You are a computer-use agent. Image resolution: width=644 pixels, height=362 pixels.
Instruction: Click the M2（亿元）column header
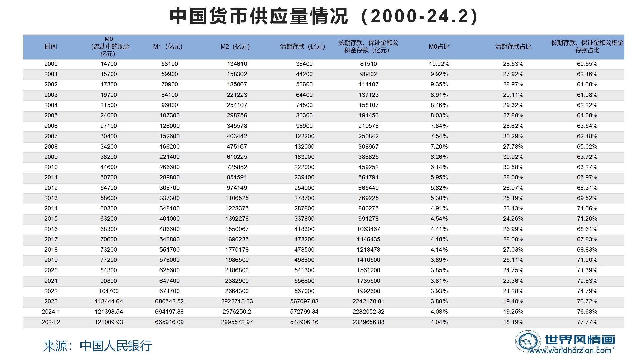235,47
